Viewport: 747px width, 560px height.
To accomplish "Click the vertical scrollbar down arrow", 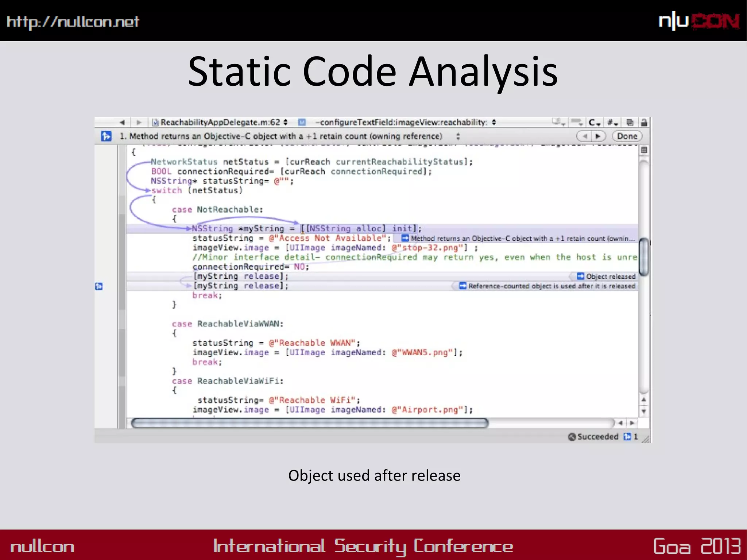I will point(644,411).
